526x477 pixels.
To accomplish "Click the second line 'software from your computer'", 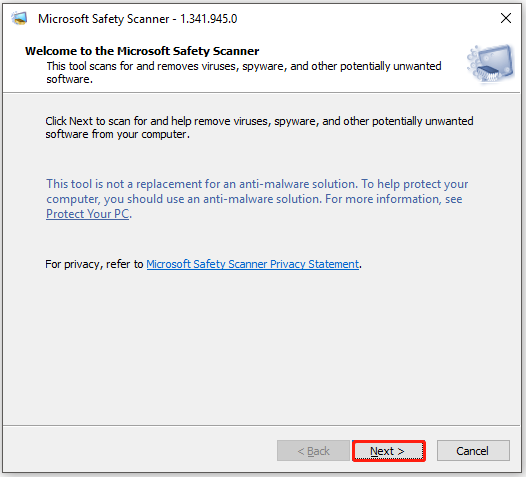I will coord(117,135).
